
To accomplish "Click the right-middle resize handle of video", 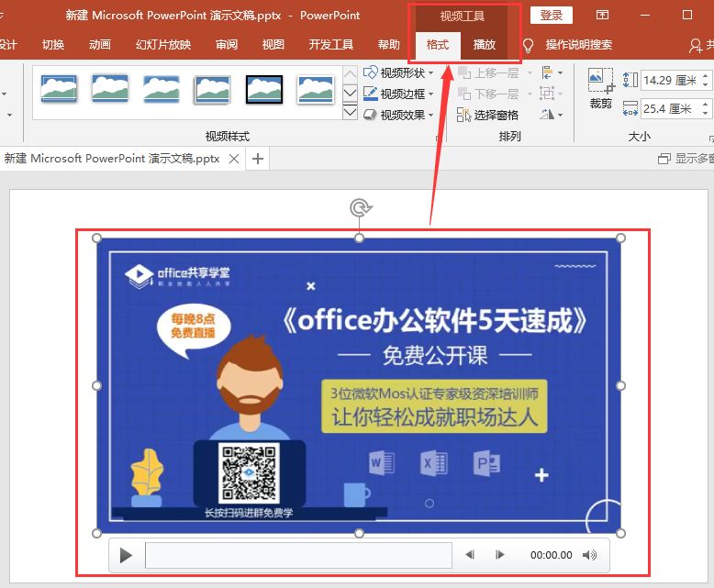I will pos(620,386).
